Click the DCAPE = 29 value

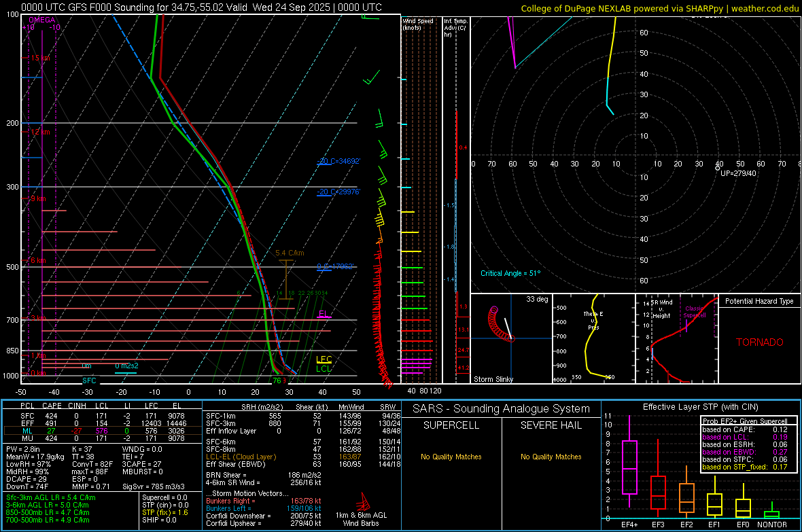(x=27, y=479)
